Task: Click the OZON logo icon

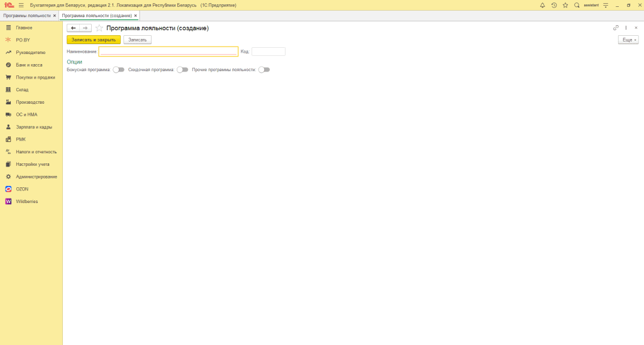Action: click(8, 189)
